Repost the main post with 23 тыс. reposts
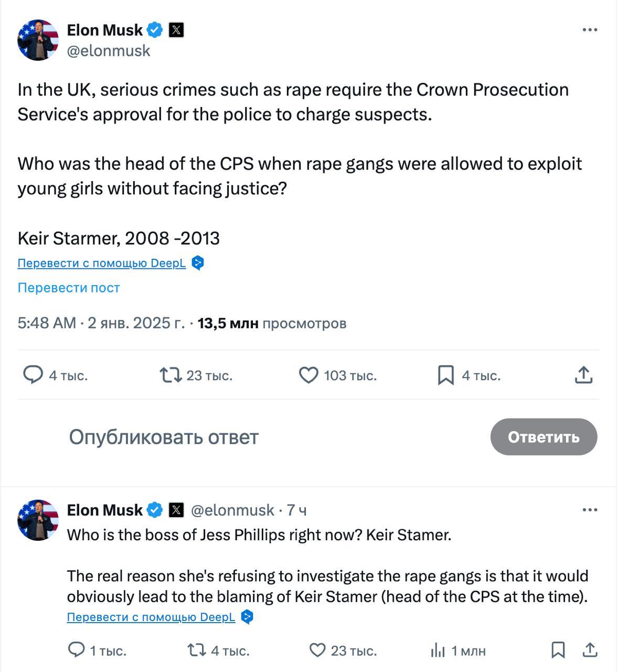This screenshot has width=618, height=672. 171,375
